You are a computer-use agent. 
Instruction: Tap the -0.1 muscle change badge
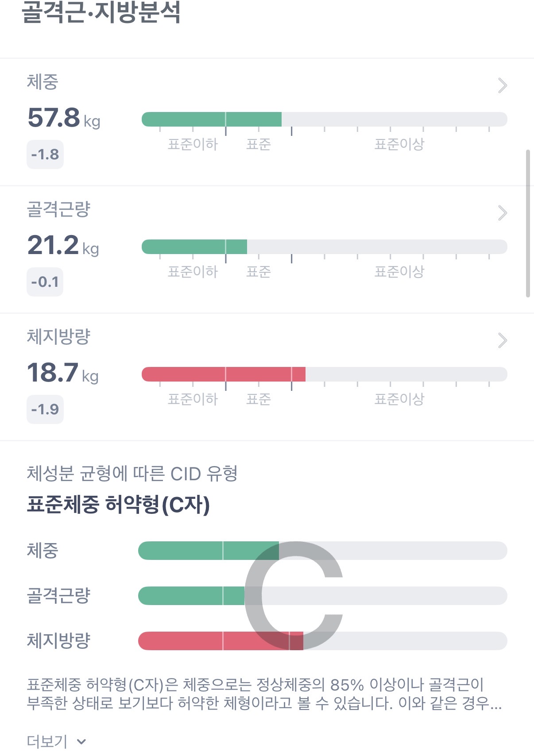point(45,282)
